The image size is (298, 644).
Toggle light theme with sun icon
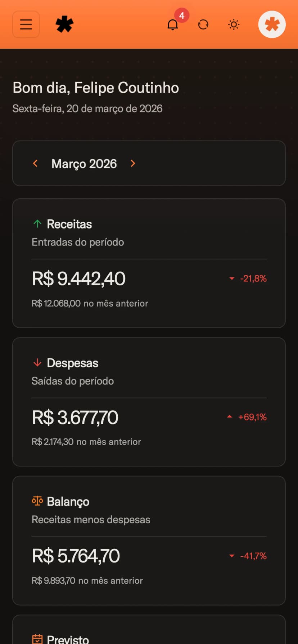pyautogui.click(x=234, y=24)
